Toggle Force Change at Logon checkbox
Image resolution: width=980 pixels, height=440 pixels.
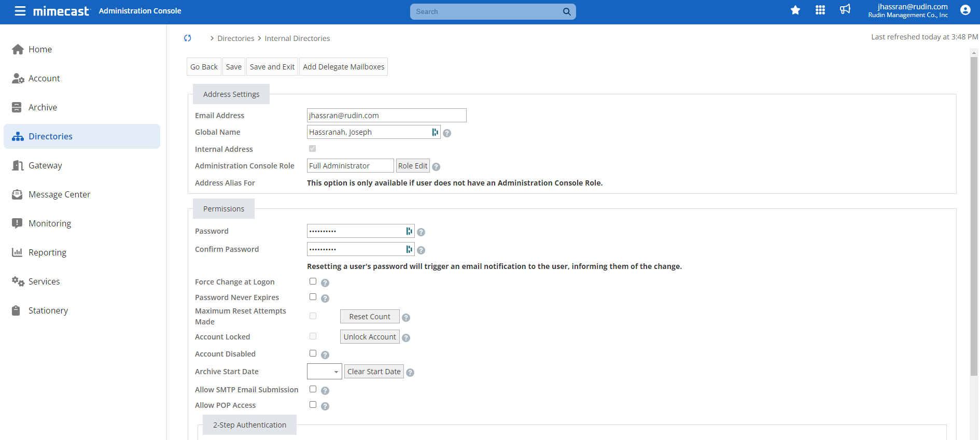coord(313,281)
